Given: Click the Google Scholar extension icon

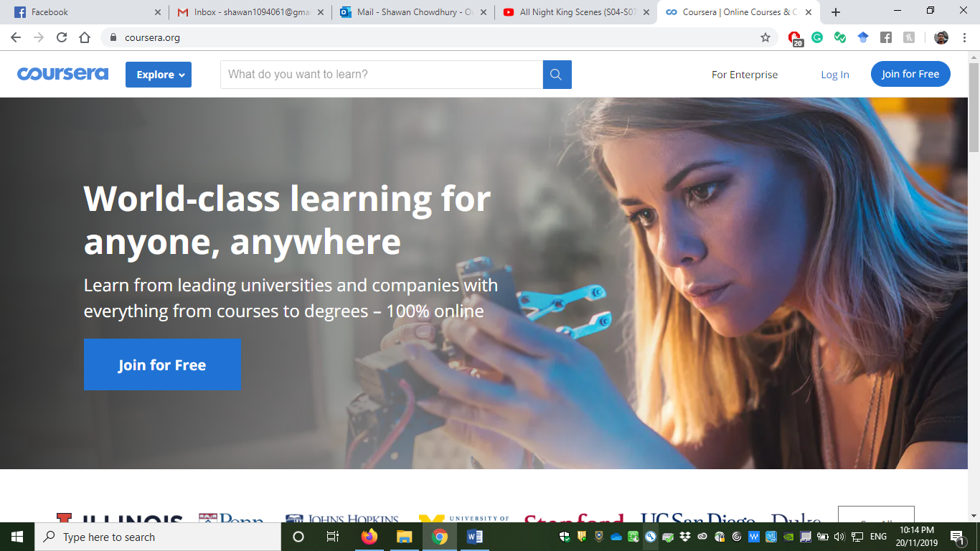Looking at the screenshot, I should click(863, 37).
